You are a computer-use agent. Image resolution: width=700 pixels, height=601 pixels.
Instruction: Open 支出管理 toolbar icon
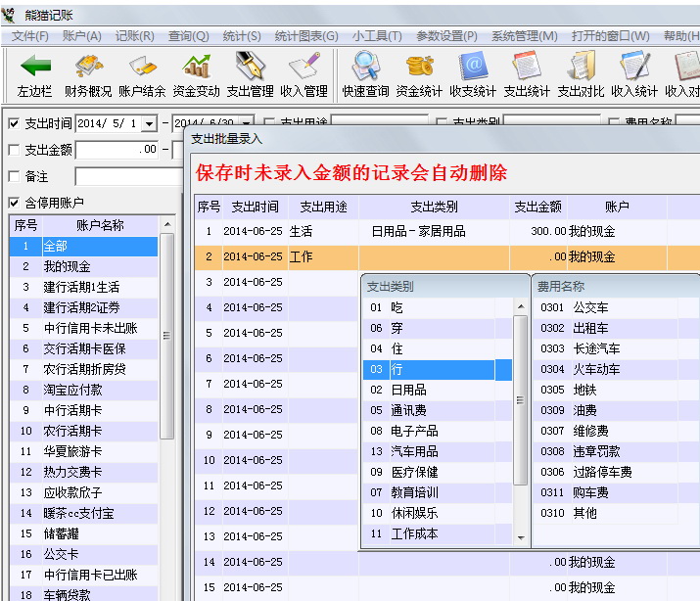[250, 68]
